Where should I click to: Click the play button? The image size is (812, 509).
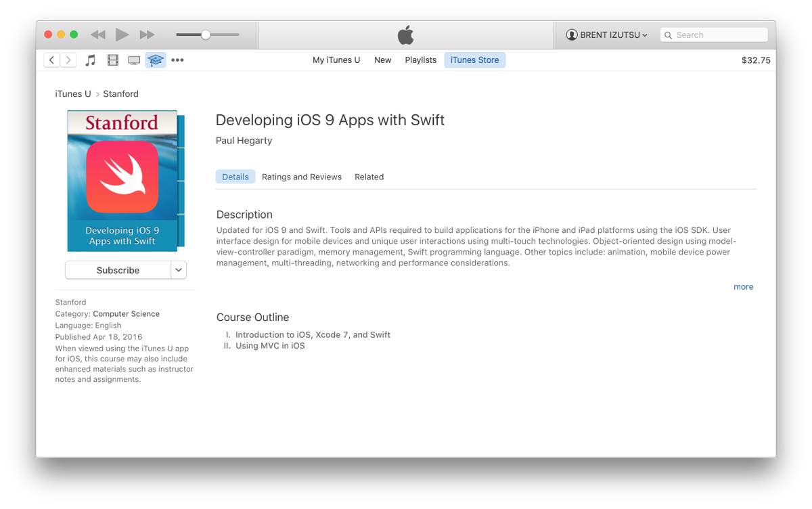point(122,35)
